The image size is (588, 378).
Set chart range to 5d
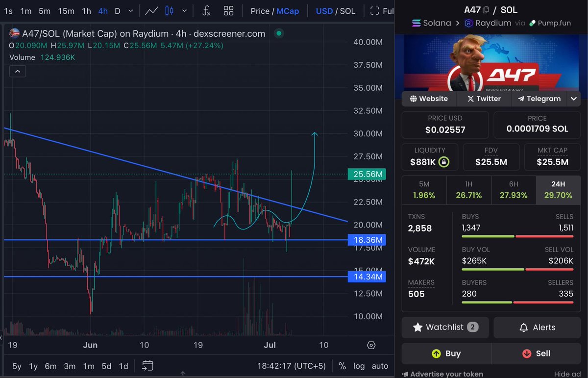(x=106, y=366)
